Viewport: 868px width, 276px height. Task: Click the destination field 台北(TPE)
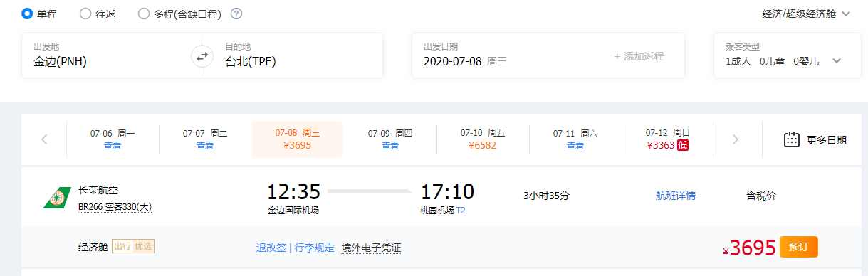298,55
